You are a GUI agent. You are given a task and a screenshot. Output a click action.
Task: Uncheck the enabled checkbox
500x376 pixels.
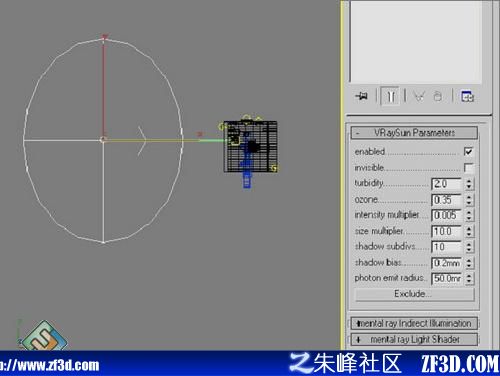coord(468,152)
